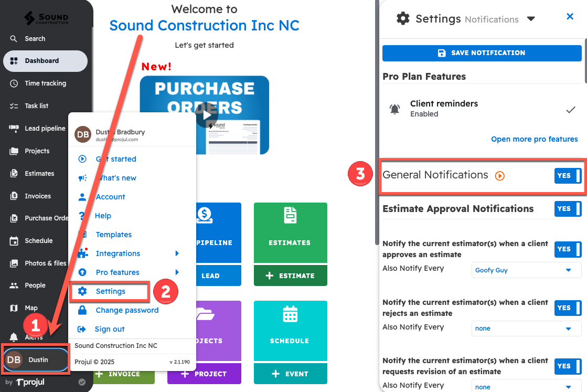Click the SAVE NOTIFICATION button
This screenshot has height=392, width=587.
[482, 52]
